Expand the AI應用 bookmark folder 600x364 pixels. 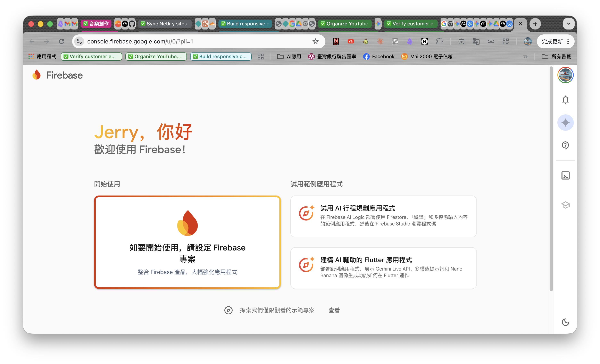tap(289, 57)
